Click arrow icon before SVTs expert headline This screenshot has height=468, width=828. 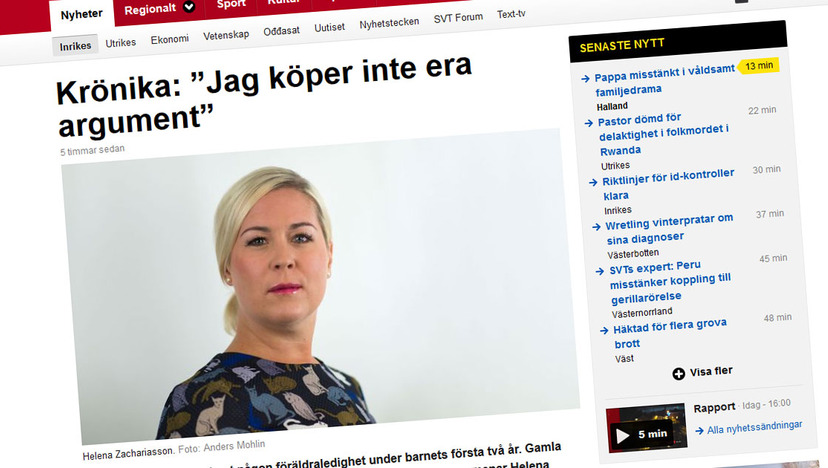[x=600, y=272]
